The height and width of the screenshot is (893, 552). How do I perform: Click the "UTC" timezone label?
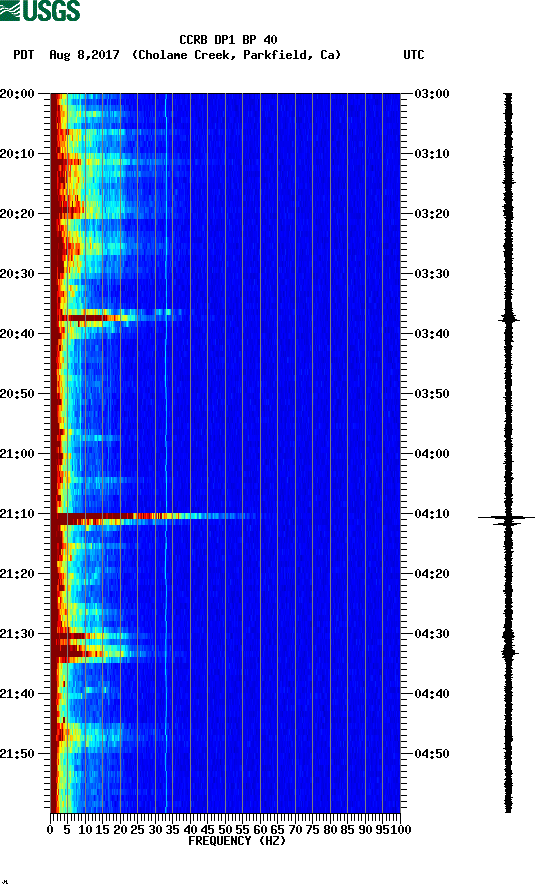pos(414,55)
